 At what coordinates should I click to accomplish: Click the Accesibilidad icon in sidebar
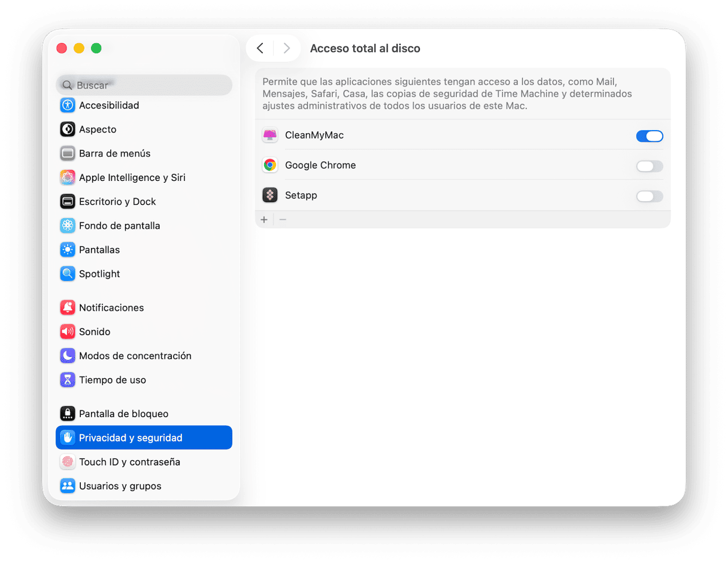tap(68, 105)
